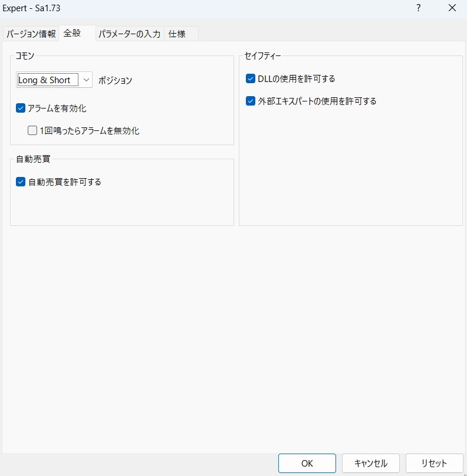Screen dimensions: 467x476
Task: Select the 全般 tab
Action: (72, 34)
